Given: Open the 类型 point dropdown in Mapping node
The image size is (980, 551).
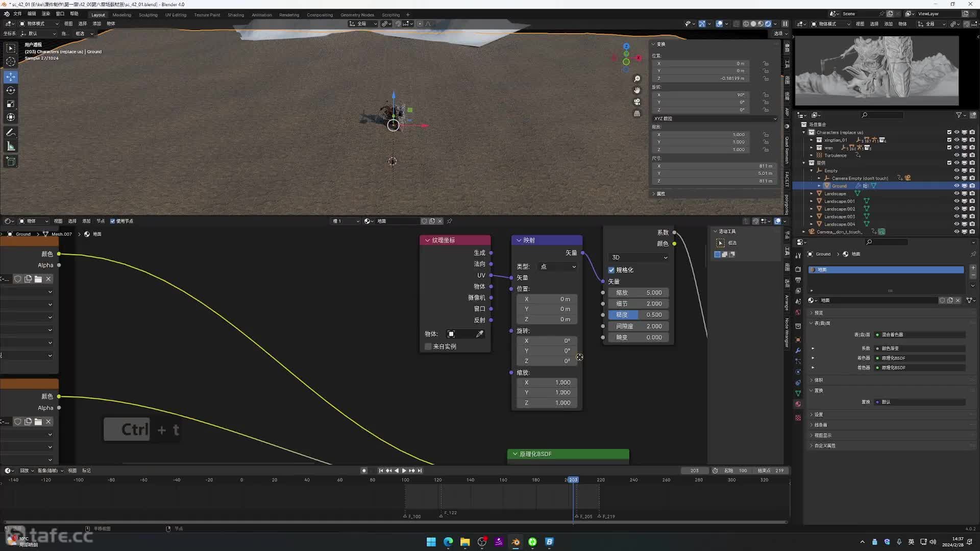Looking at the screenshot, I should (x=558, y=267).
